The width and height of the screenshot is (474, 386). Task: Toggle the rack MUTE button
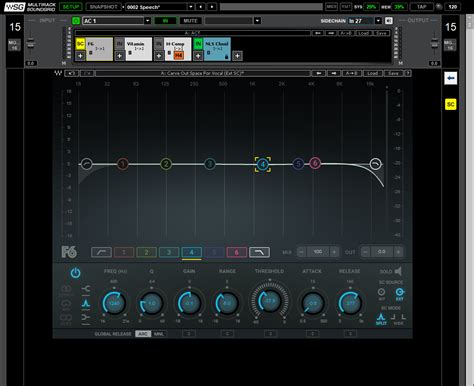190,21
